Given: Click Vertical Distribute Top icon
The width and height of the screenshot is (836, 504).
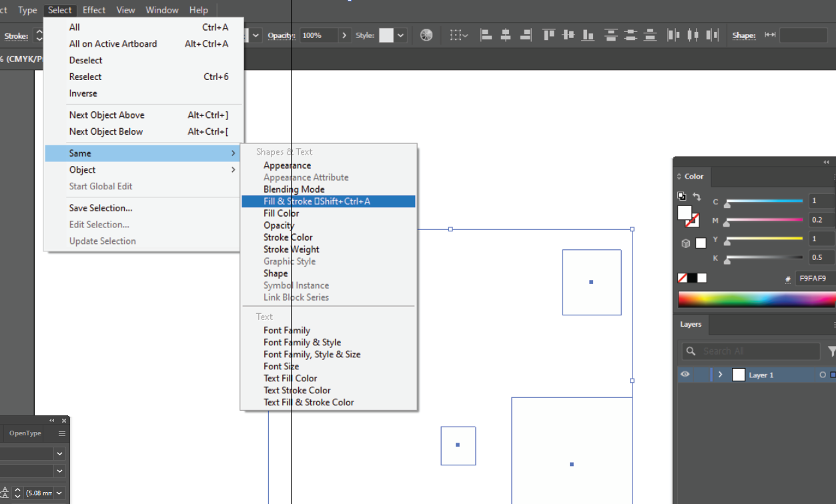Looking at the screenshot, I should (611, 35).
